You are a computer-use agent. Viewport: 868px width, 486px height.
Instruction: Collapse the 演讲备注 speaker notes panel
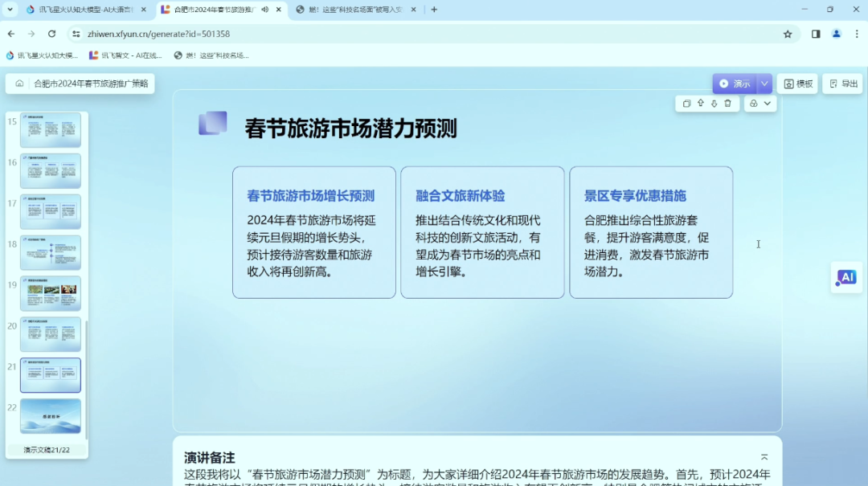tap(764, 457)
